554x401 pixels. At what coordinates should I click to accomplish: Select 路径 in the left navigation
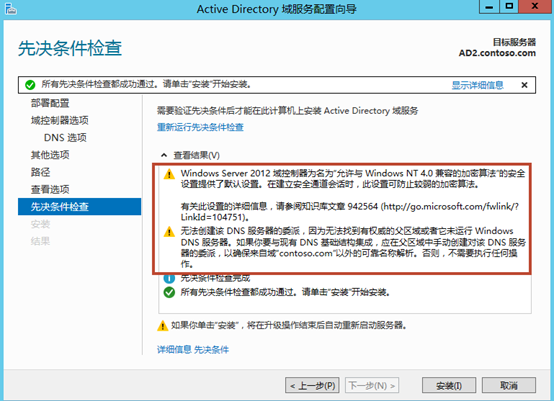click(x=40, y=172)
